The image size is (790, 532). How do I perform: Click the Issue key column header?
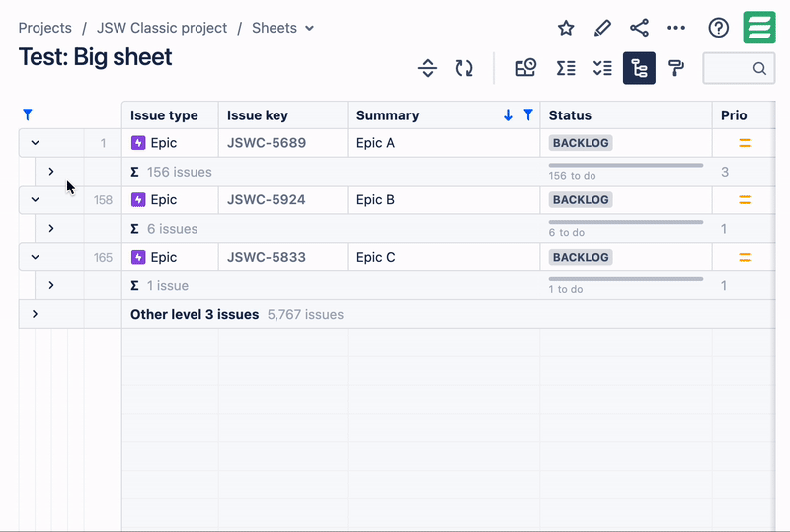283,115
